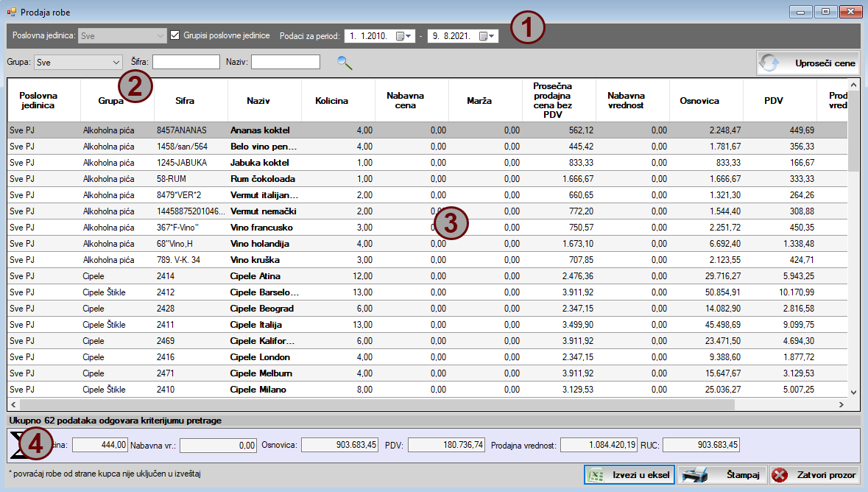The width and height of the screenshot is (868, 492).
Task: Click the horizontal scrollbar left arrow
Action: pos(14,404)
